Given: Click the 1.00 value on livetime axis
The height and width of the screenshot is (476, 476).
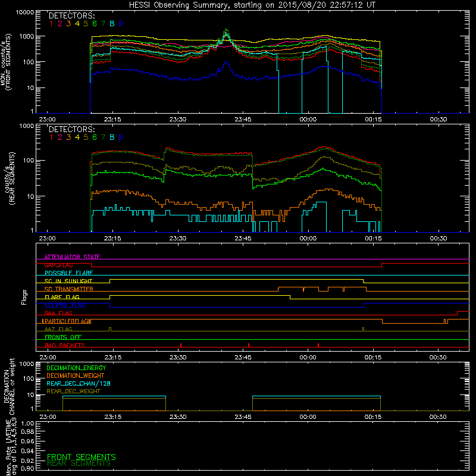Looking at the screenshot, I should coord(27,423).
